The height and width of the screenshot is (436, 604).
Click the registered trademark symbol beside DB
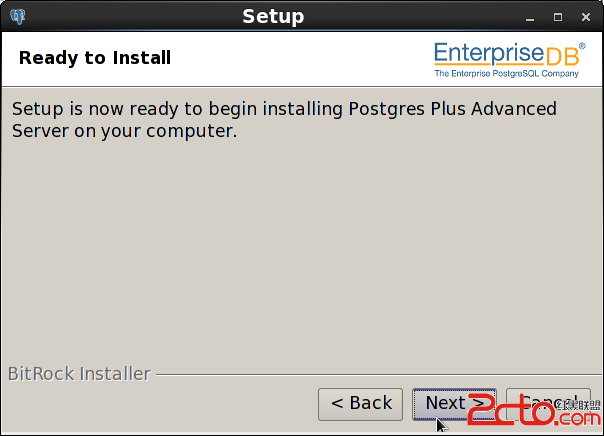click(x=582, y=46)
